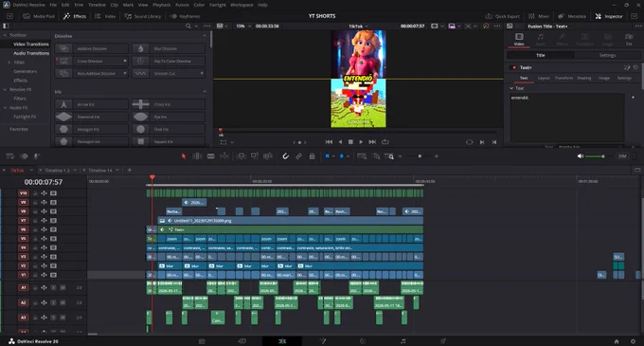Select the Smooth Cut transition
Screen dimensions: 644x346
[169, 73]
